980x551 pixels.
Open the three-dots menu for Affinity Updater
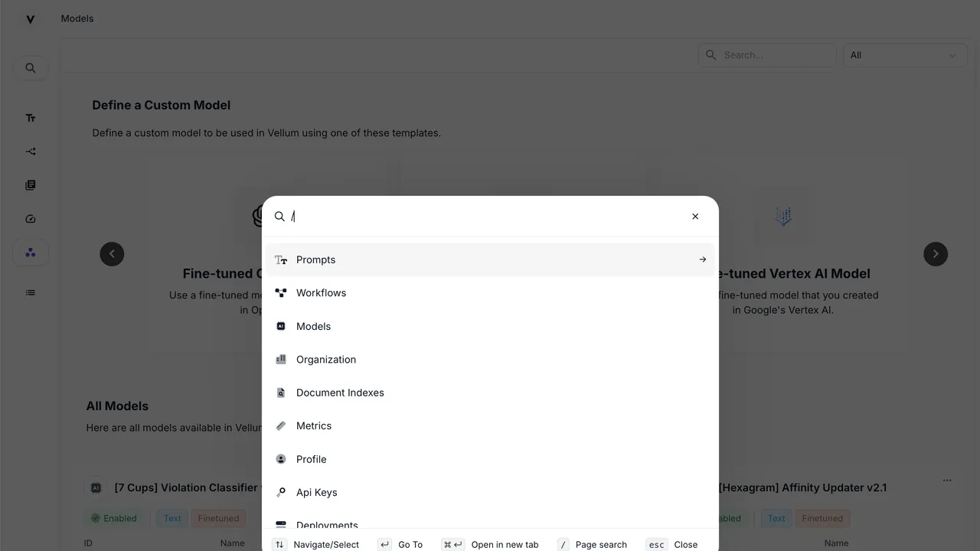click(947, 481)
